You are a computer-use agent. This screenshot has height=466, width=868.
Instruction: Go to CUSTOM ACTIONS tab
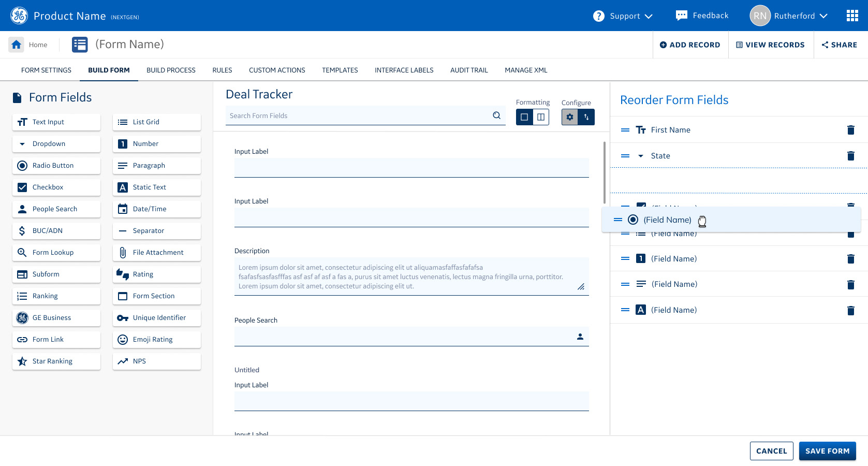point(277,70)
